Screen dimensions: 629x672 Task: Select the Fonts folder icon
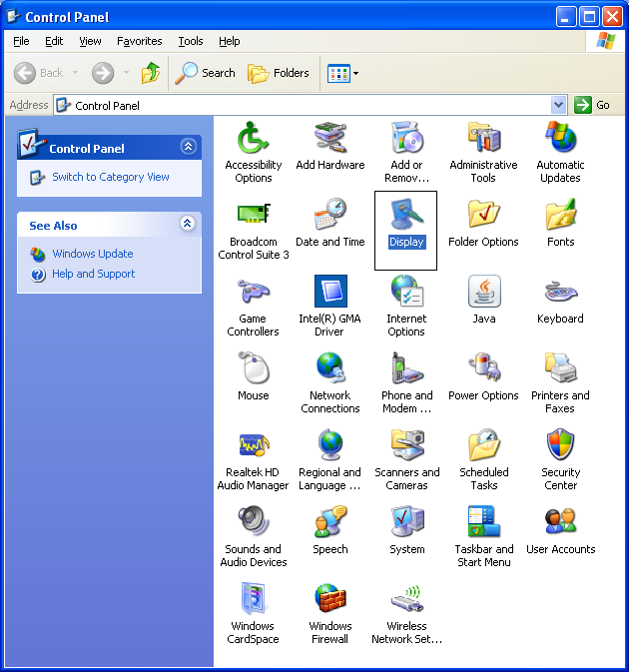(x=560, y=214)
